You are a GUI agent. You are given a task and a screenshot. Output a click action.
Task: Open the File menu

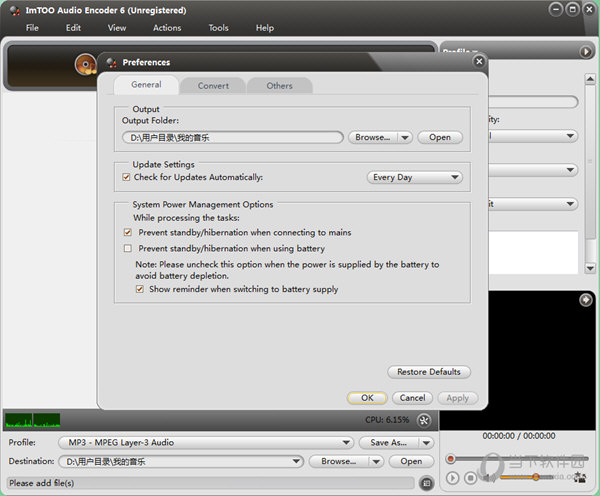click(32, 28)
